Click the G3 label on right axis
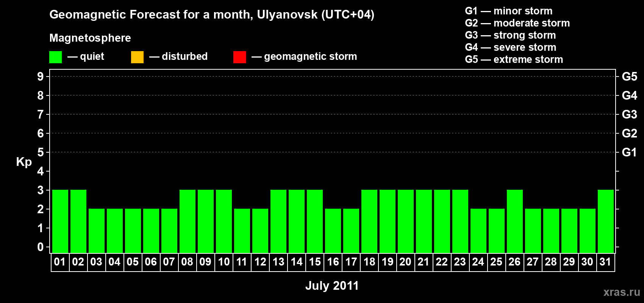 click(x=630, y=114)
